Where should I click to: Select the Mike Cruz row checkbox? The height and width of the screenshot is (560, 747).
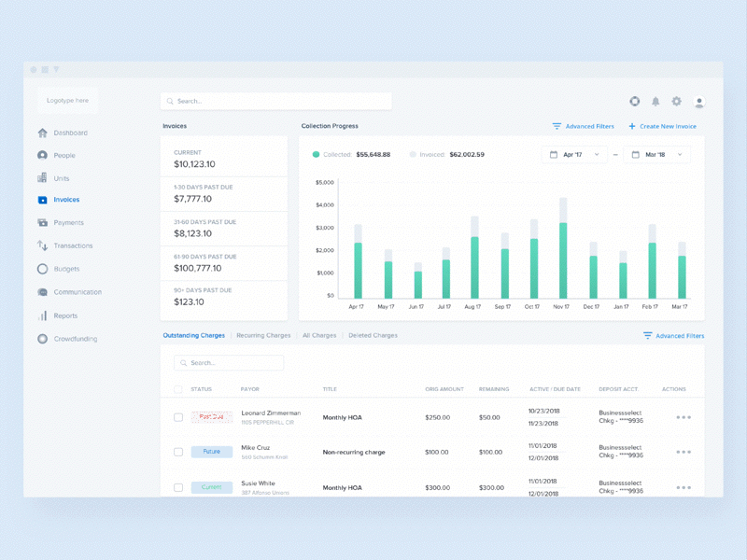coord(178,452)
